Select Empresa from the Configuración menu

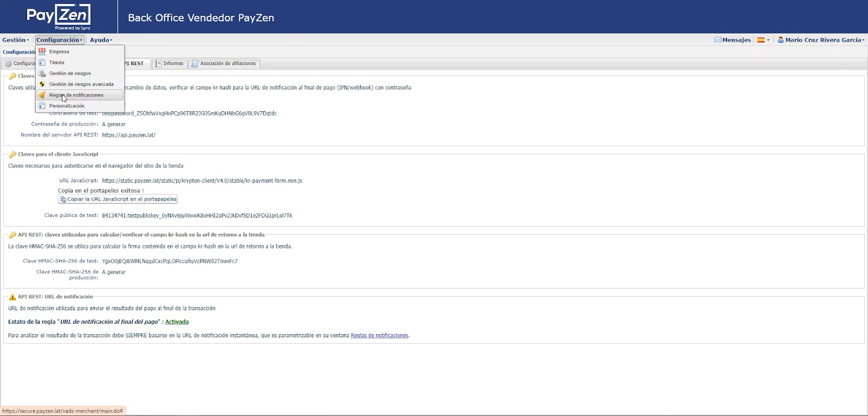click(x=80, y=52)
